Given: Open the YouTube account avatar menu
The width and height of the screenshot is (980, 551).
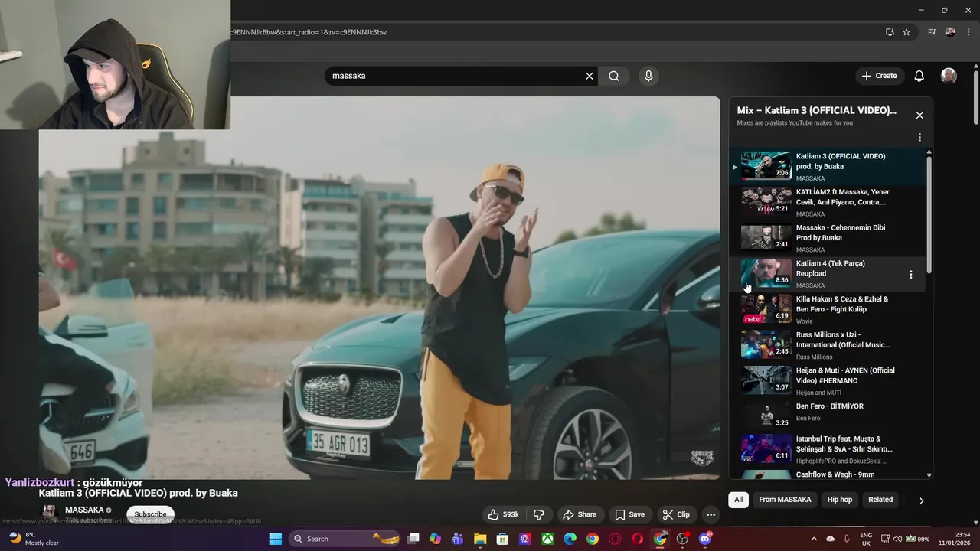Looking at the screenshot, I should point(949,76).
